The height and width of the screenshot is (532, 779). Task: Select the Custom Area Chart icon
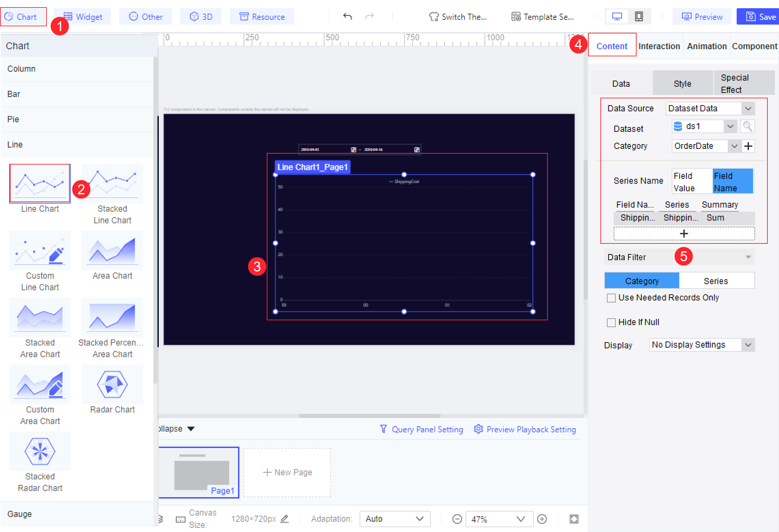(x=40, y=384)
